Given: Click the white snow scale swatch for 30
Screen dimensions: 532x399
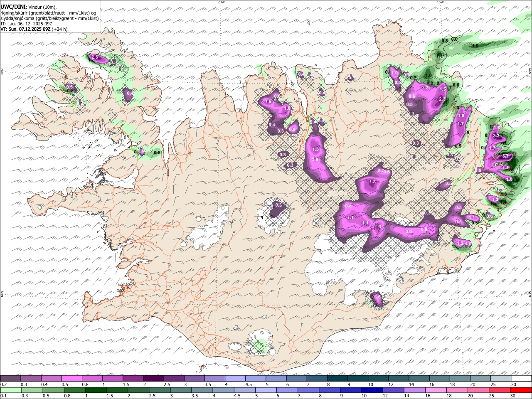Looking at the screenshot, I should tap(522, 378).
